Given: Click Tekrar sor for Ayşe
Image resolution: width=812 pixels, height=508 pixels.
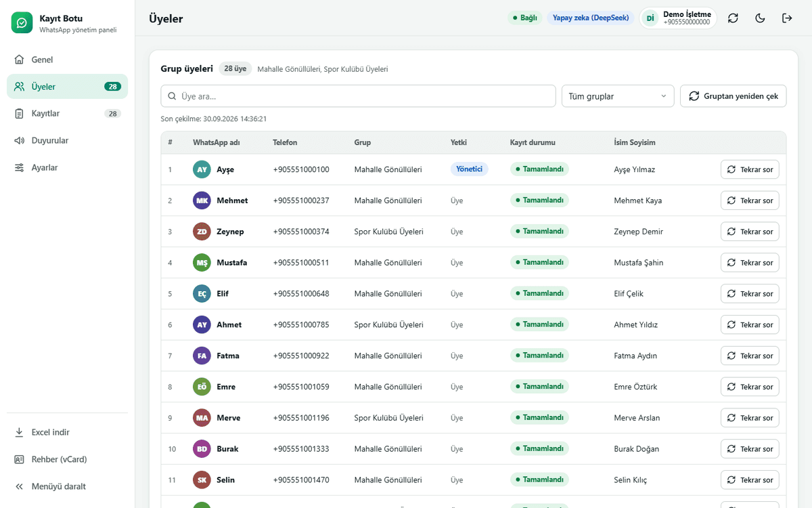Looking at the screenshot, I should point(750,169).
